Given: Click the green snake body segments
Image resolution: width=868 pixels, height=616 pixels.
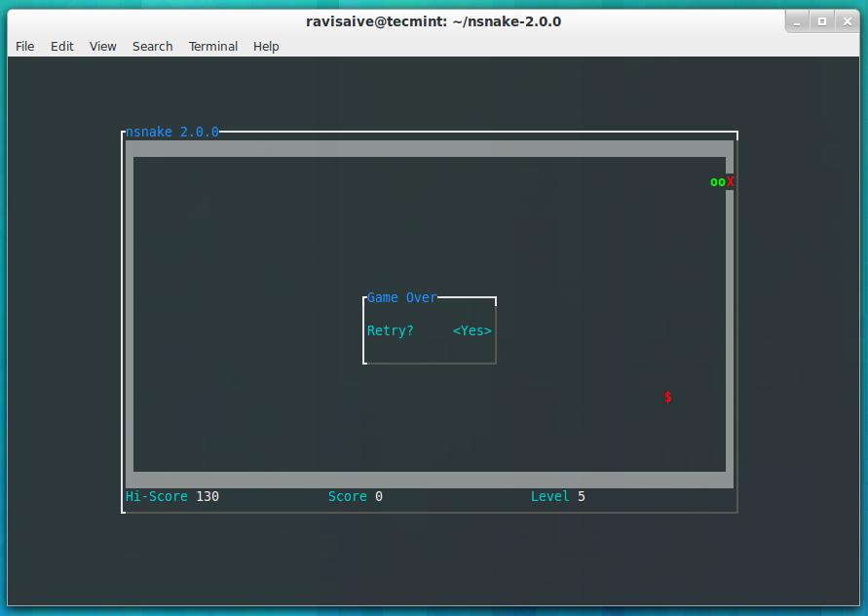Looking at the screenshot, I should (718, 182).
